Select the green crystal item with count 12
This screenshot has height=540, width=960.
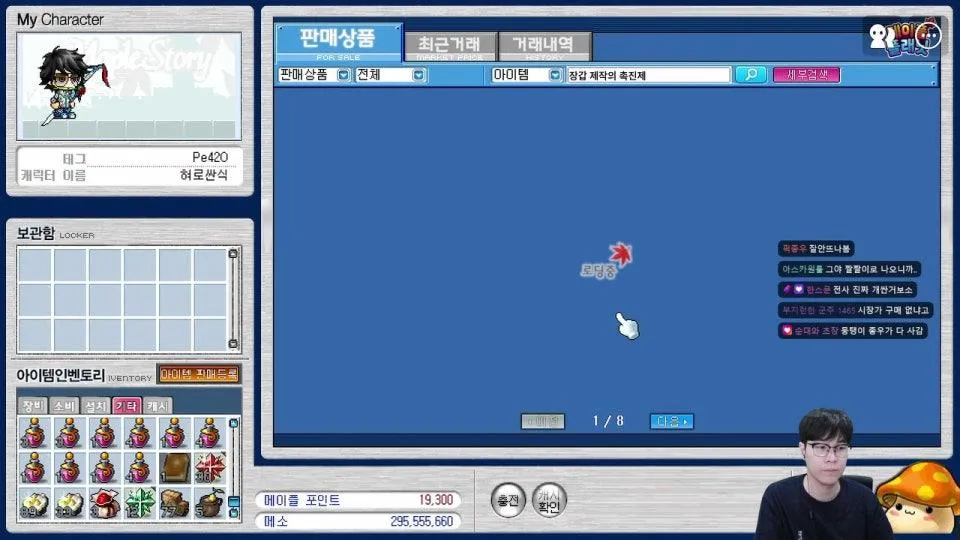tap(140, 503)
